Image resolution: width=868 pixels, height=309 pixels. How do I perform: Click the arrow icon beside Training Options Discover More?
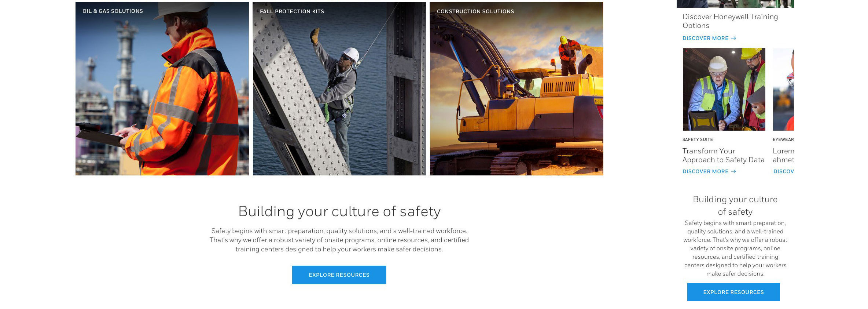[733, 38]
